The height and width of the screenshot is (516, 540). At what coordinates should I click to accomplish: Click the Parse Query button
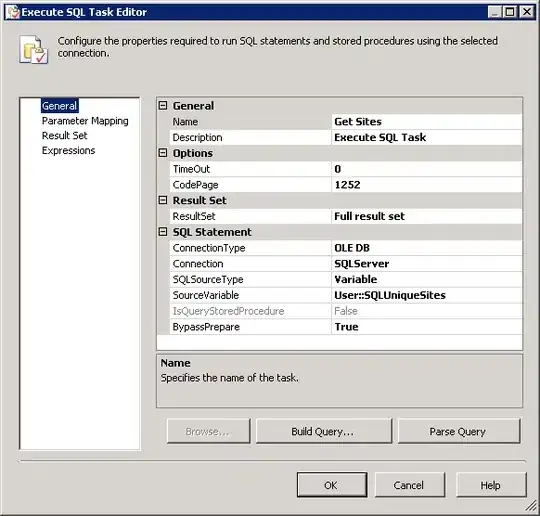[x=459, y=431]
